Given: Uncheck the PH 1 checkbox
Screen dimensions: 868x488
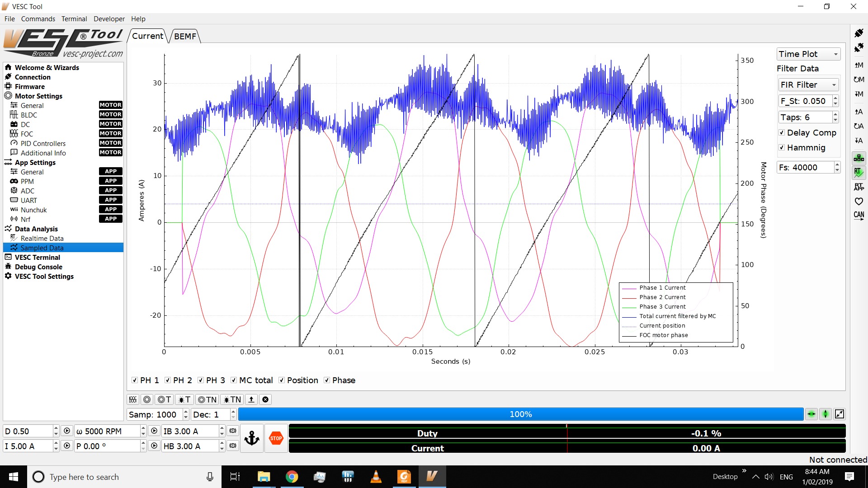Looking at the screenshot, I should 135,380.
